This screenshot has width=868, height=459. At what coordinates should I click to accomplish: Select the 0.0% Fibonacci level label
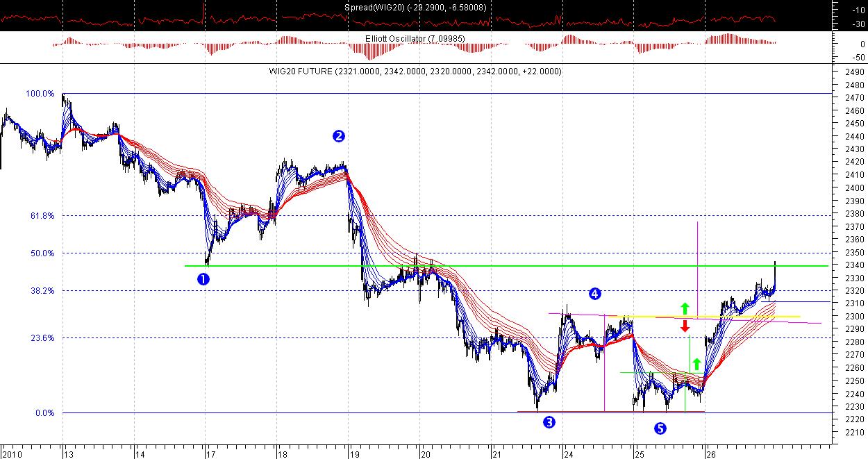point(44,413)
